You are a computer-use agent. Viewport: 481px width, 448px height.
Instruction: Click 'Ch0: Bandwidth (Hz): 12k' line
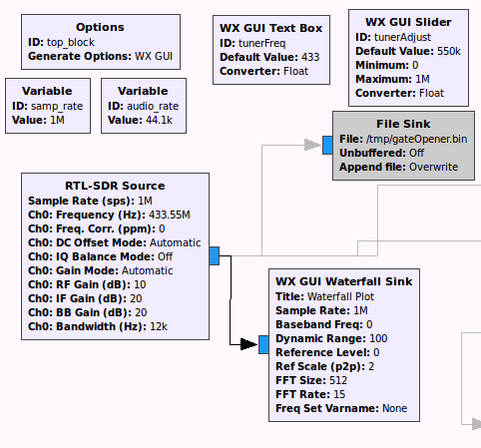[98, 326]
